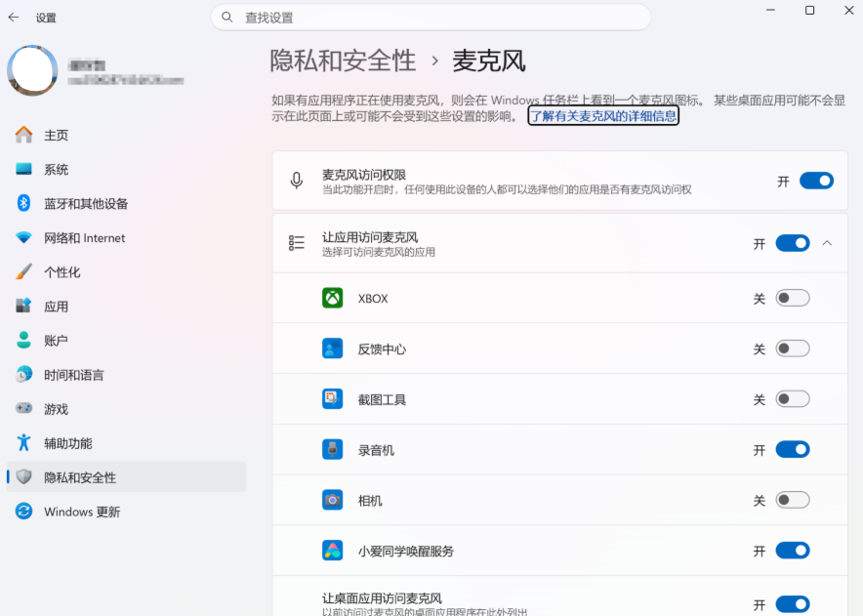Click the 系统 monitor icon
The image size is (863, 616).
point(23,169)
